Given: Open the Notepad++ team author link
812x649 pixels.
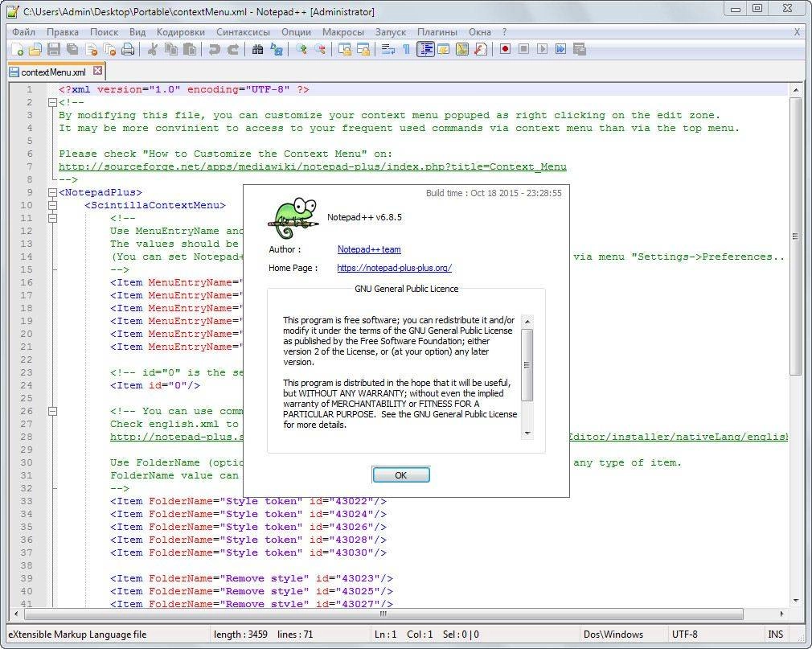Looking at the screenshot, I should [369, 249].
